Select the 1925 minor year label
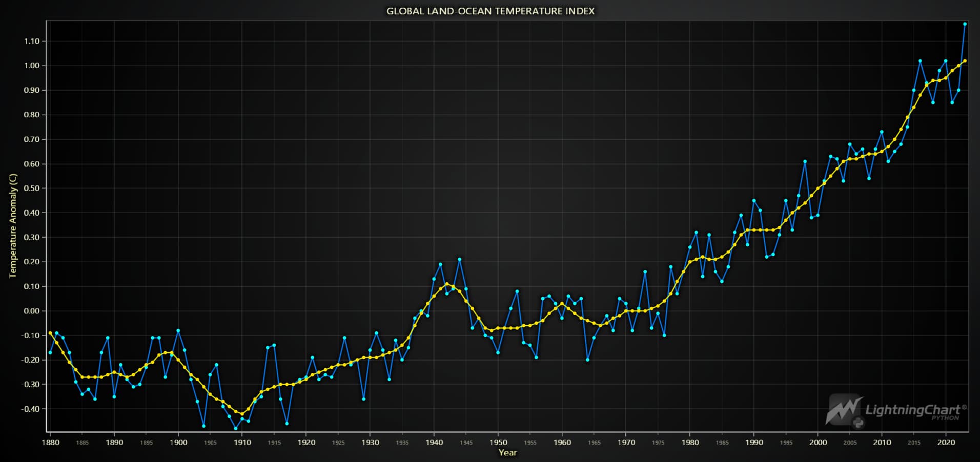The height and width of the screenshot is (462, 980). pyautogui.click(x=338, y=443)
